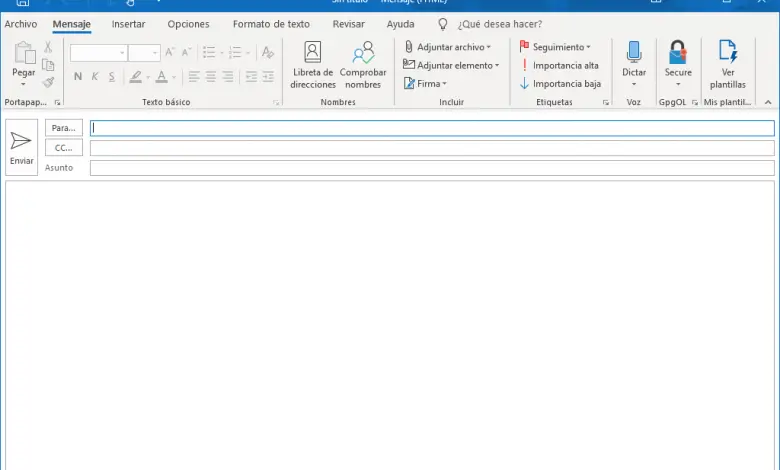The height and width of the screenshot is (470, 780).
Task: Open Libreta de direcciones
Action: pos(313,65)
